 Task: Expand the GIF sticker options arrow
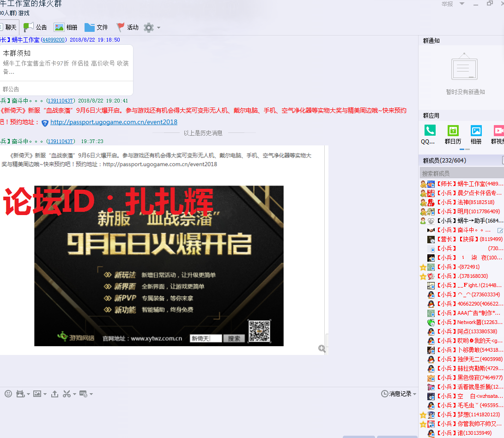point(29,394)
